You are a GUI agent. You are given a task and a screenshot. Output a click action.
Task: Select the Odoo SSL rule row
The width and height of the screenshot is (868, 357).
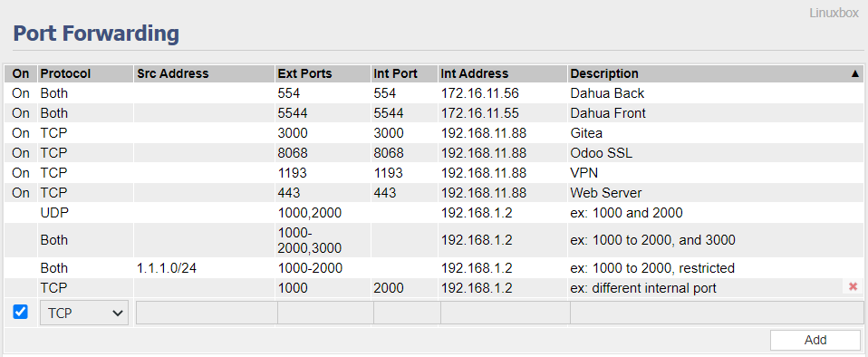[x=434, y=153]
